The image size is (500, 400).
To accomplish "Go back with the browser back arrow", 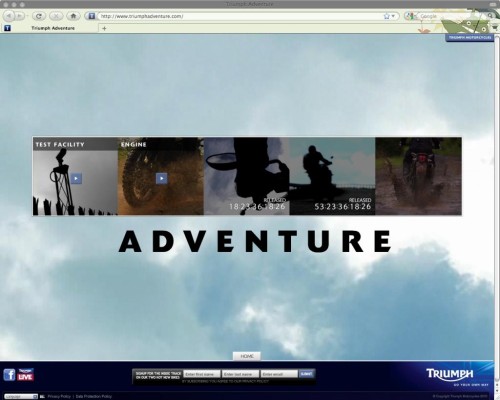I will tap(9, 16).
